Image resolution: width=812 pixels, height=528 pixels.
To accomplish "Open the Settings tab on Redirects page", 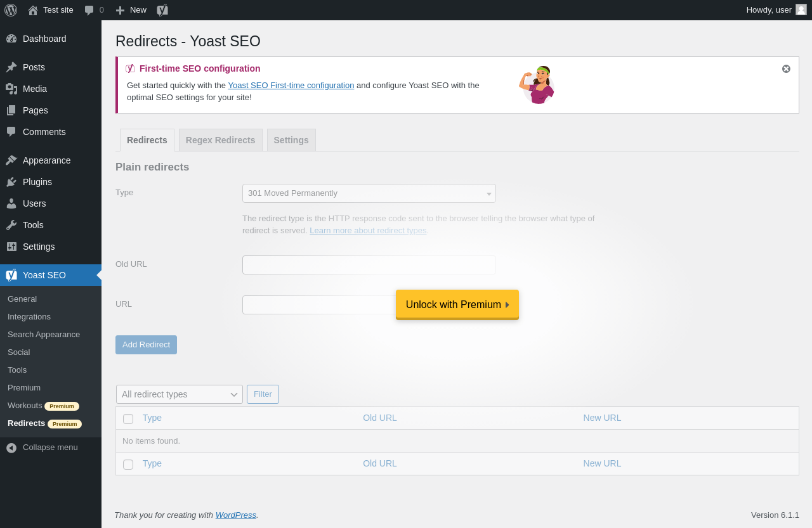I will click(x=291, y=140).
